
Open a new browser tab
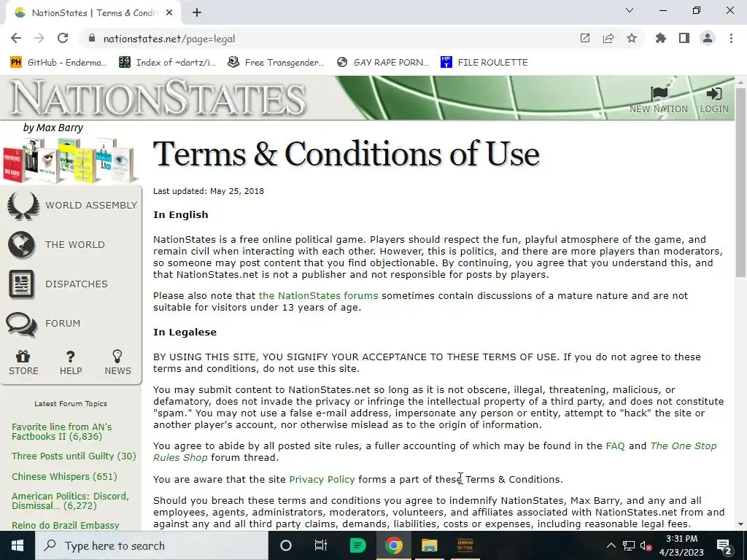(x=197, y=13)
